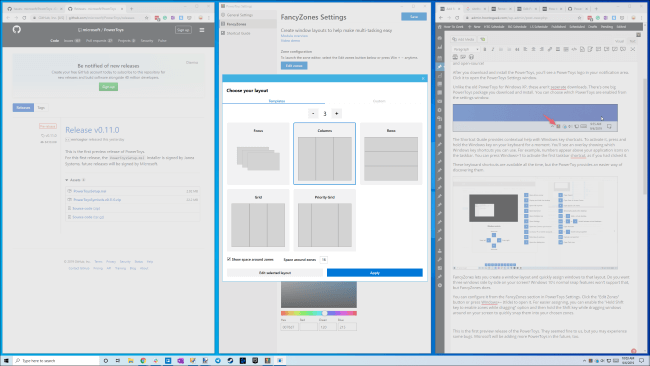Viewport: 650px width, 366px height.
Task: Open GitHub hamburger menu icon
Action: 202,30
